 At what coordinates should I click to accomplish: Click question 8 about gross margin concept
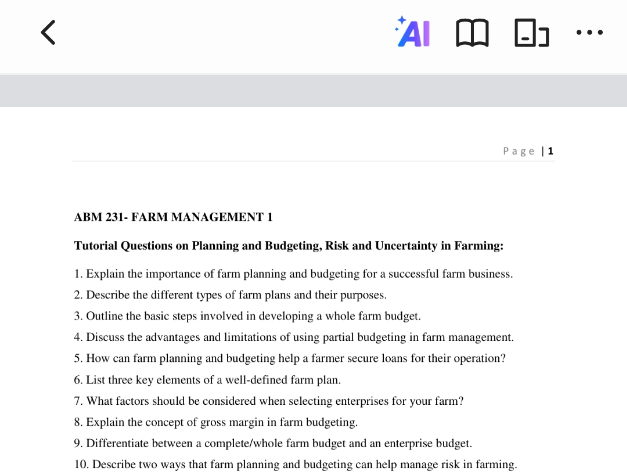[x=216, y=422]
